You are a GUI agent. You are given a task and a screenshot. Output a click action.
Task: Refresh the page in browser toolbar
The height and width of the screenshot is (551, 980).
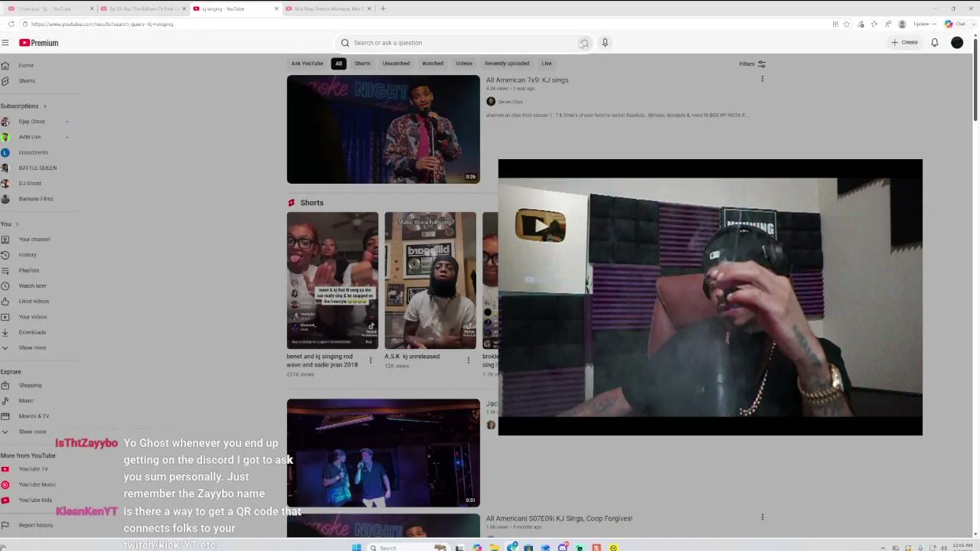click(x=11, y=24)
